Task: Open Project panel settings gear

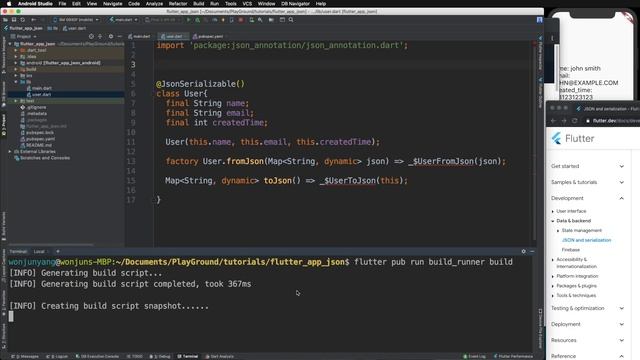Action: point(111,36)
